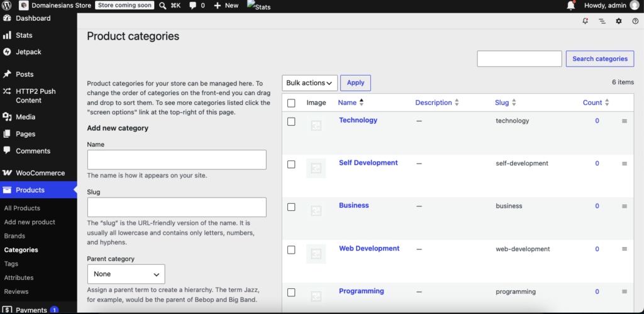Go to All Products submenu
644x314 pixels.
pyautogui.click(x=22, y=208)
